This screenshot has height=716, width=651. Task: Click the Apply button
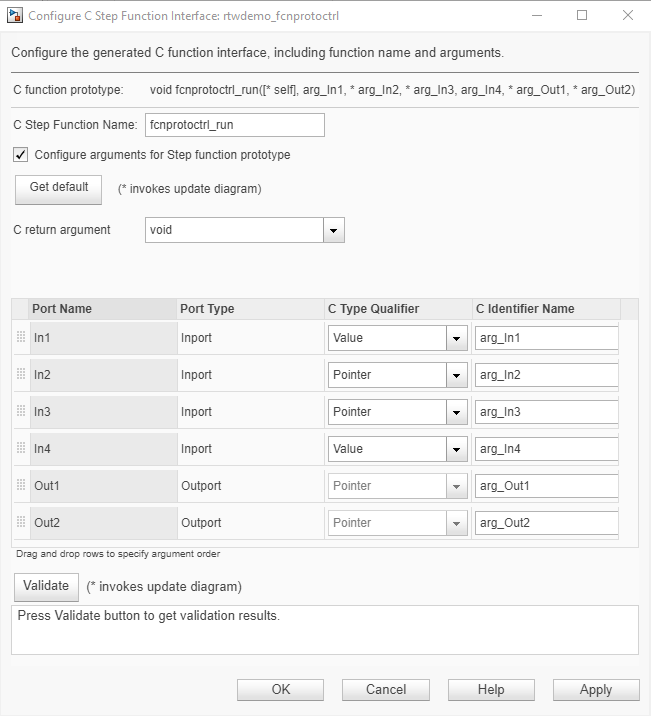point(596,690)
